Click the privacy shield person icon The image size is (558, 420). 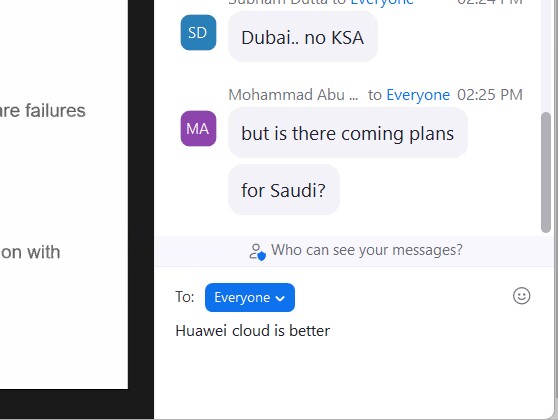click(x=257, y=252)
